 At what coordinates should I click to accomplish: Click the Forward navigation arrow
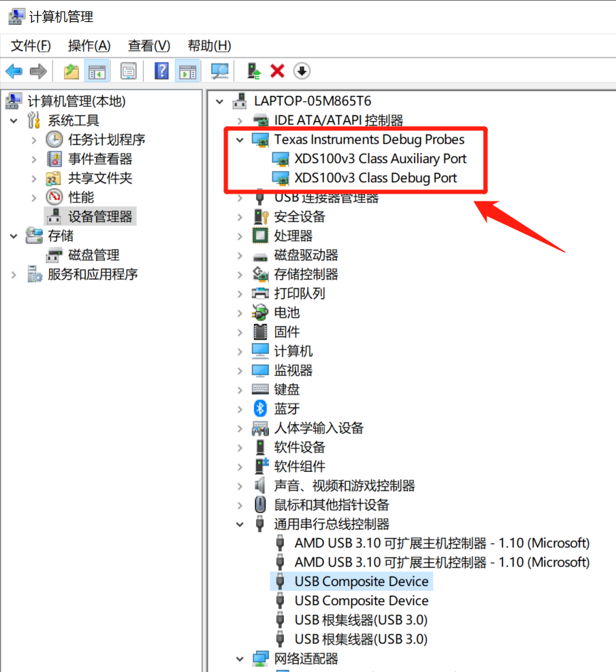[x=38, y=70]
